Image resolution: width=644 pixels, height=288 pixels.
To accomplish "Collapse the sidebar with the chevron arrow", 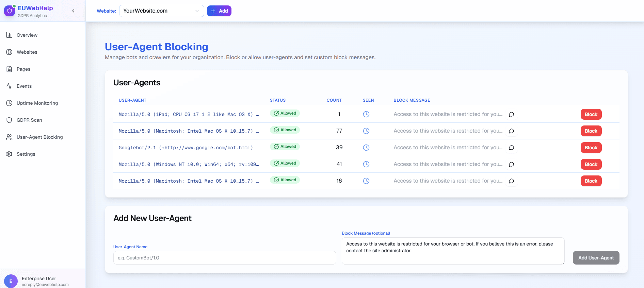I will pos(73,11).
